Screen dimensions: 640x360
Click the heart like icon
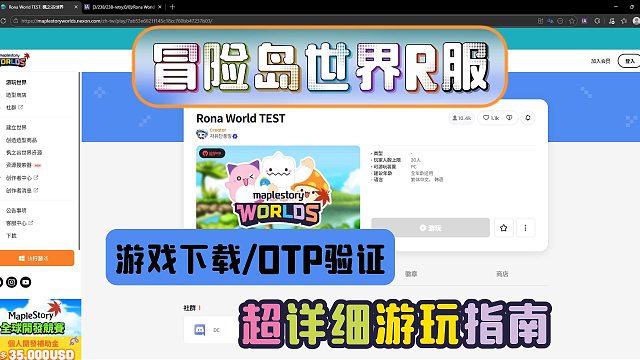486,118
